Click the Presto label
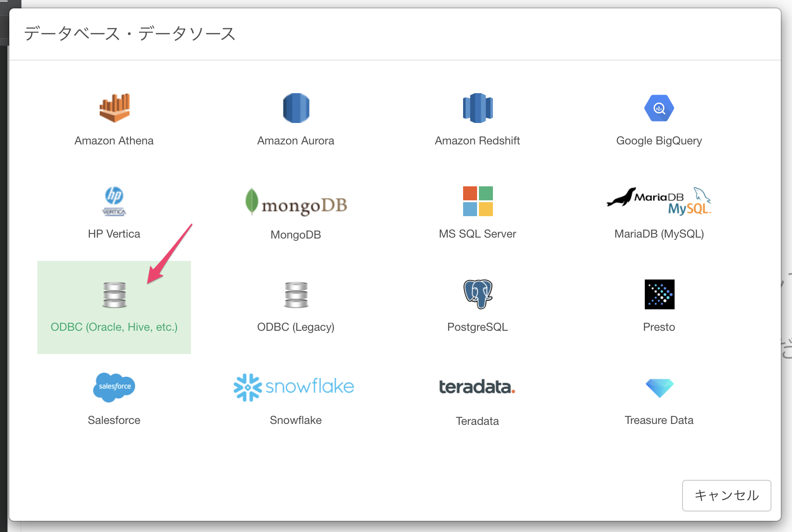Screen dimensions: 792x532 [659, 327]
